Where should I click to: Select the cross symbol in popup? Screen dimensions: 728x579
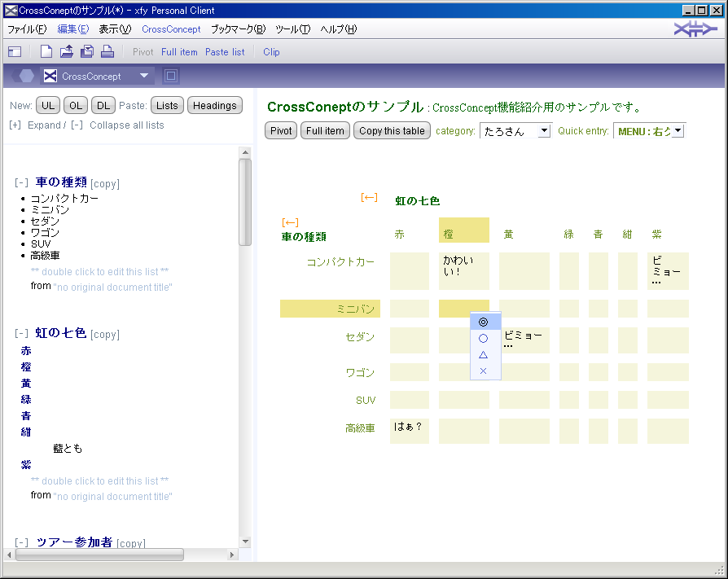coord(484,371)
